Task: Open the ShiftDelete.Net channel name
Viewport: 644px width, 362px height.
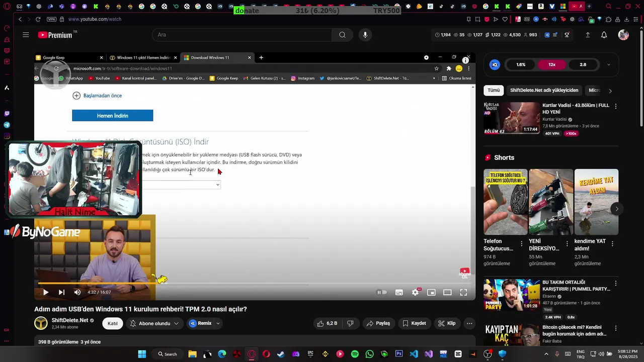Action: pos(69,320)
